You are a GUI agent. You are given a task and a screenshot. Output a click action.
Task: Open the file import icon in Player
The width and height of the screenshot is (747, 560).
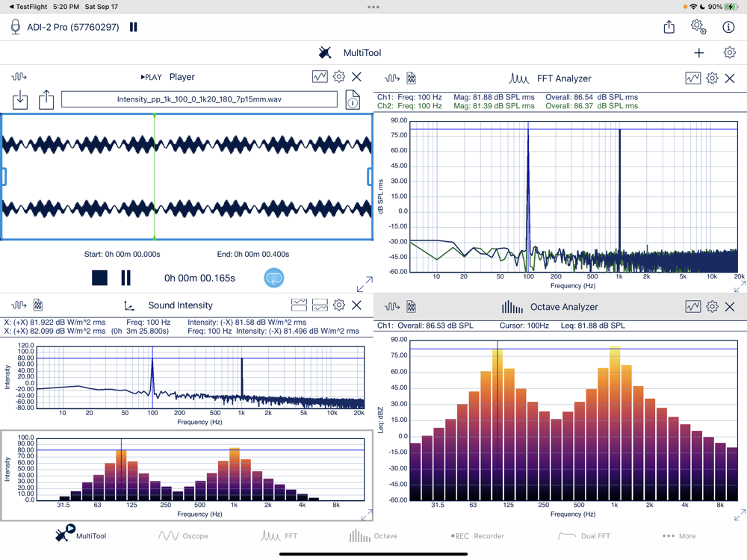(20, 99)
